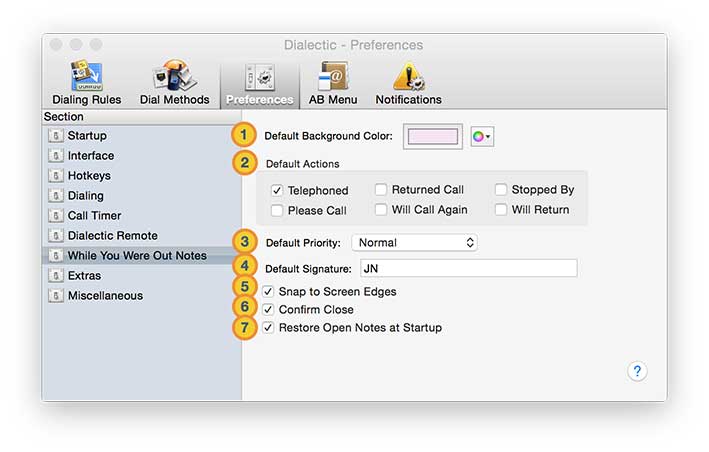The height and width of the screenshot is (452, 709).
Task: Select the Call Timer section
Action: tap(142, 216)
